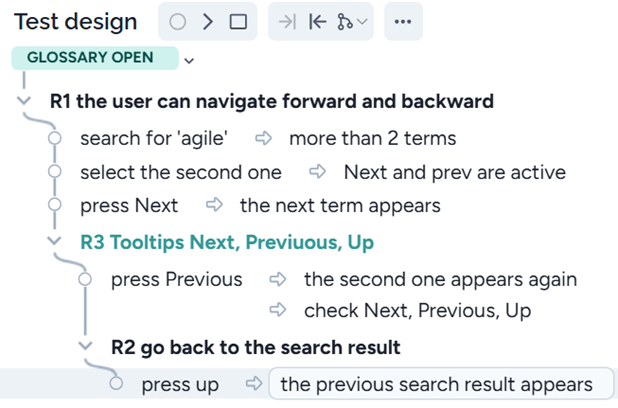The width and height of the screenshot is (618, 408).
Task: Click the arrow icon after "press Next"
Action: tap(213, 206)
